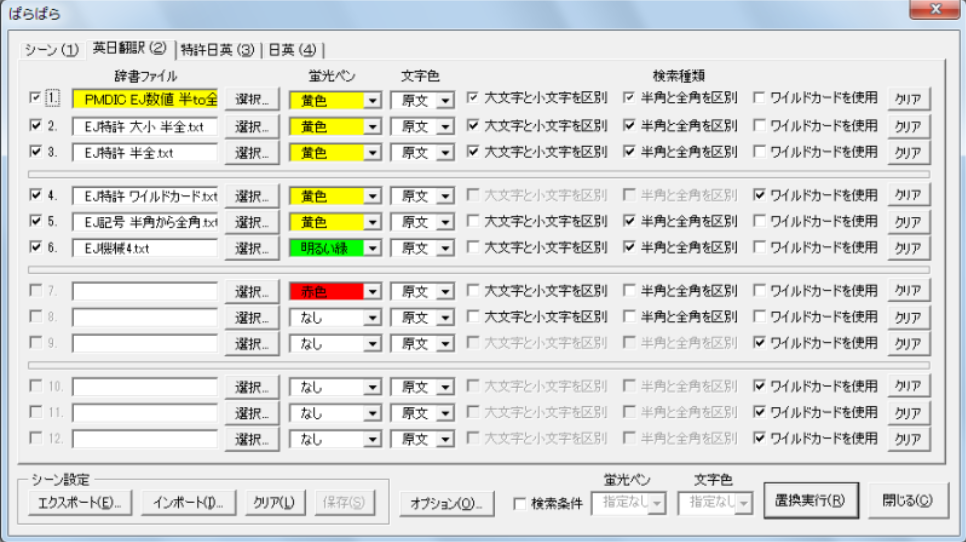
Task: Toggle ワイルドカードを使用 checkbox on row 6
Action: point(759,247)
